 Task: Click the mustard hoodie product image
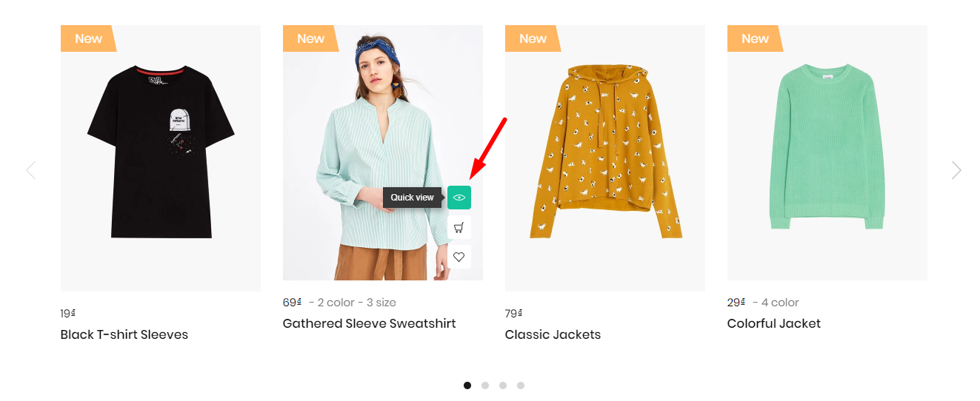(605, 158)
